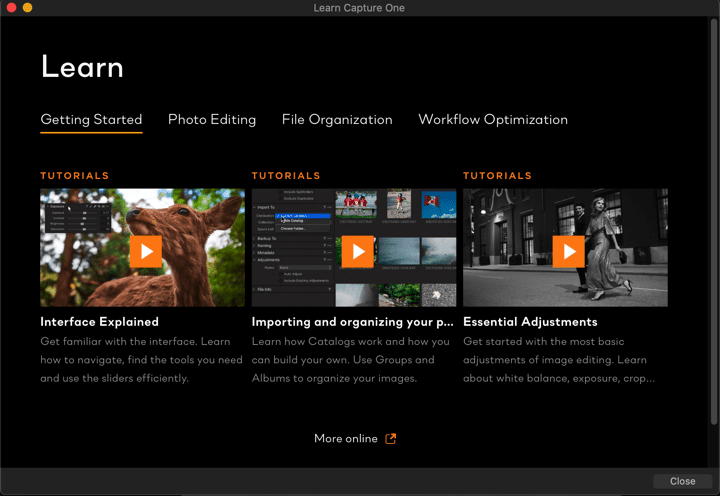Click the deer photo thumbnail

point(142,248)
